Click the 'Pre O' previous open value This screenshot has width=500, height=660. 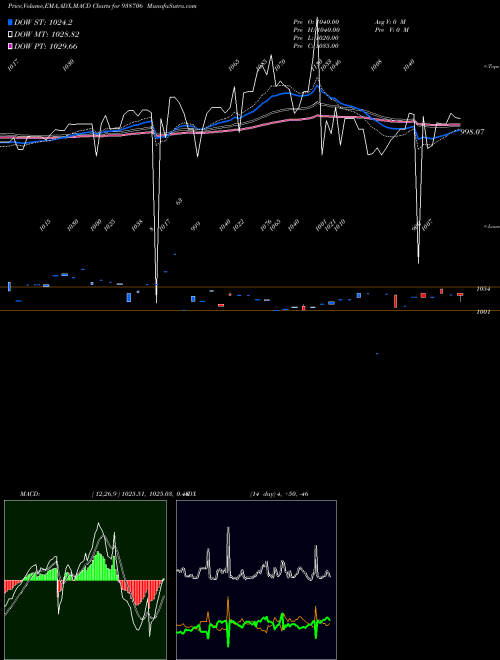[316, 22]
